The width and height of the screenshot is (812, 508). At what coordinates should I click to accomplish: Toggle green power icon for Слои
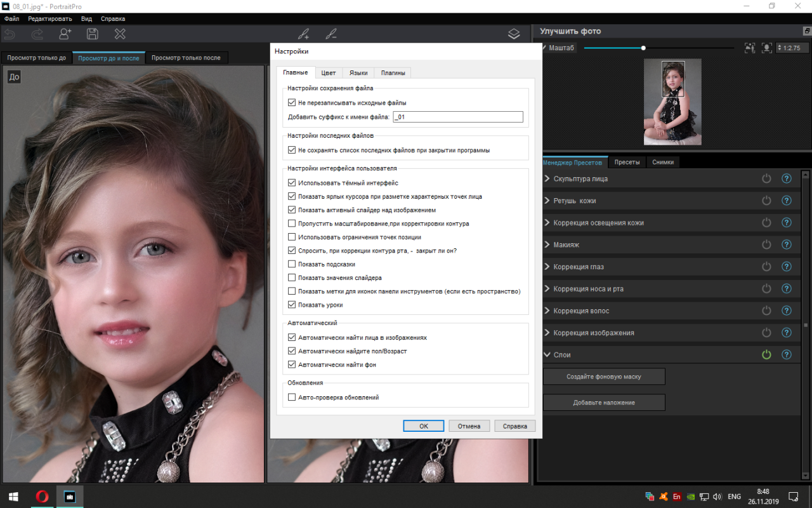[x=766, y=355]
